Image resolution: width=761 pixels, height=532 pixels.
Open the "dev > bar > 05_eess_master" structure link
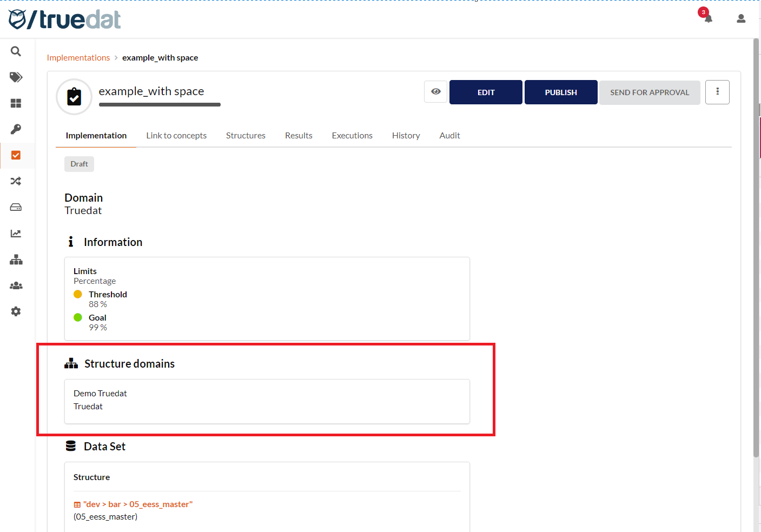pos(137,504)
